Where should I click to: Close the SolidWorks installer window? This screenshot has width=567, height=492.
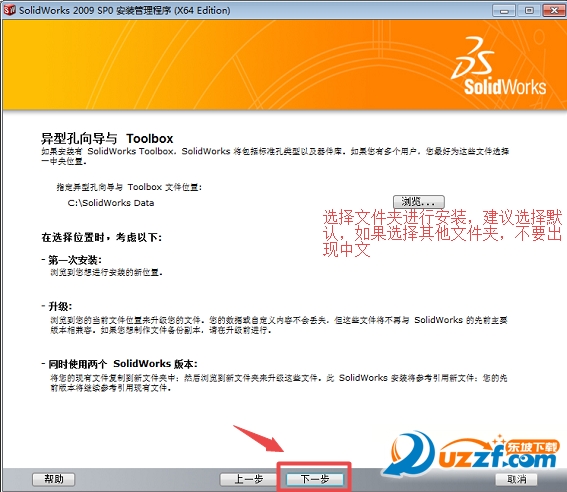554,10
